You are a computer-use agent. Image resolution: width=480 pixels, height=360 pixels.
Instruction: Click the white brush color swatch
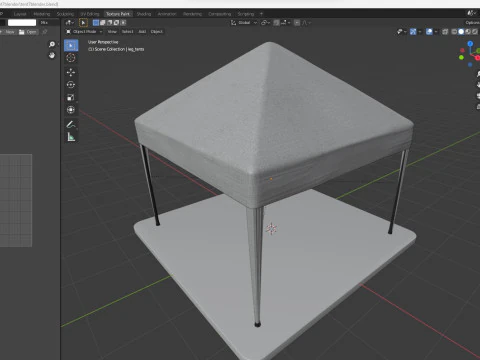(x=22, y=23)
